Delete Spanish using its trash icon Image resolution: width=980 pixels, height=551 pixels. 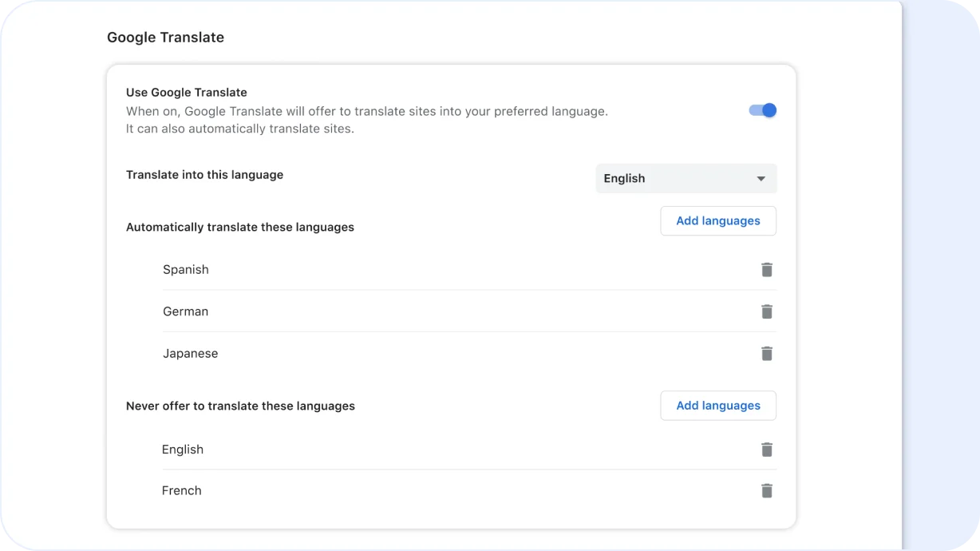point(767,270)
